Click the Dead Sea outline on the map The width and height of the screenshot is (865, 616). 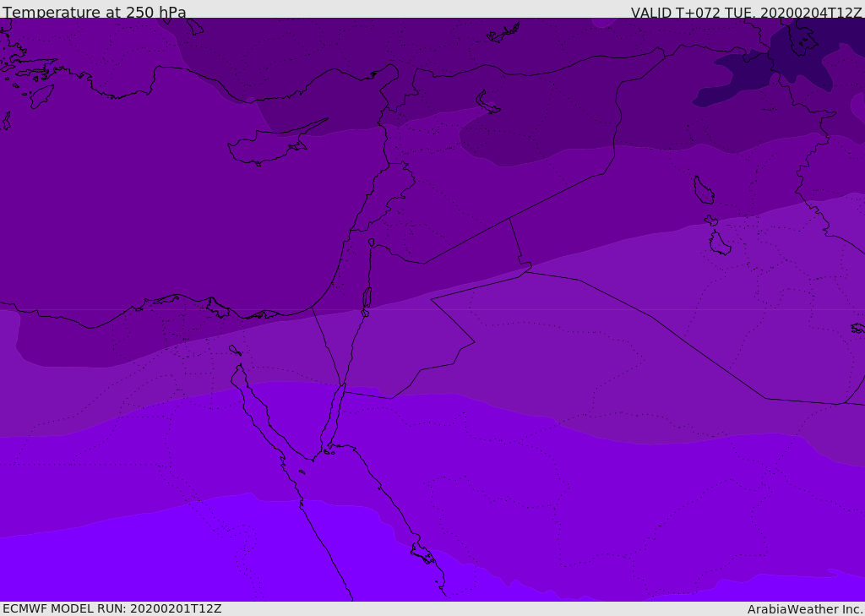367,298
